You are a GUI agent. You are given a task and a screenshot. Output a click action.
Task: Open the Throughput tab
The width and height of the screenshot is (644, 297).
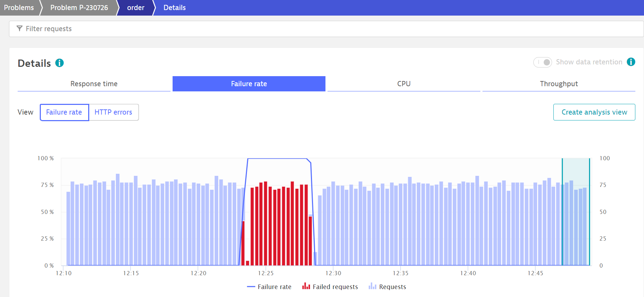(x=559, y=84)
